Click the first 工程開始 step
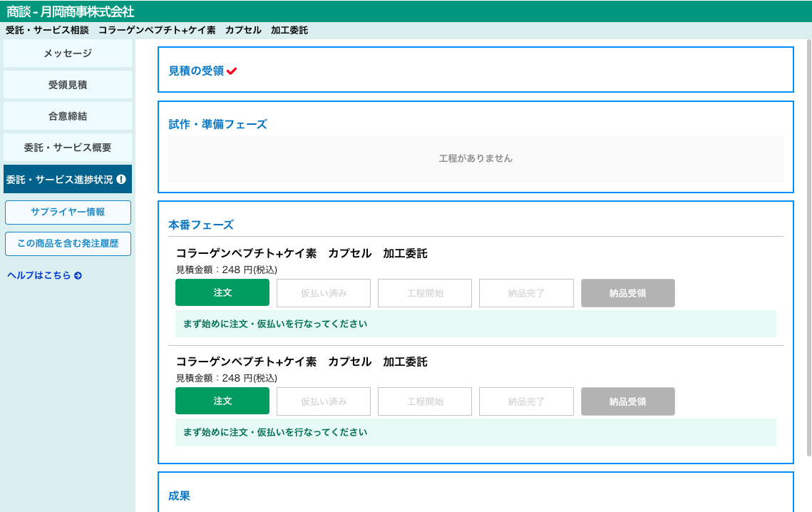The height and width of the screenshot is (512, 812). [425, 293]
